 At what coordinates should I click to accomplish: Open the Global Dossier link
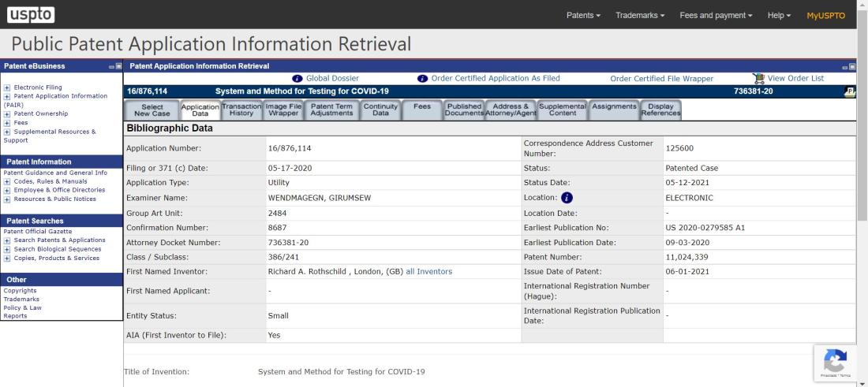332,79
